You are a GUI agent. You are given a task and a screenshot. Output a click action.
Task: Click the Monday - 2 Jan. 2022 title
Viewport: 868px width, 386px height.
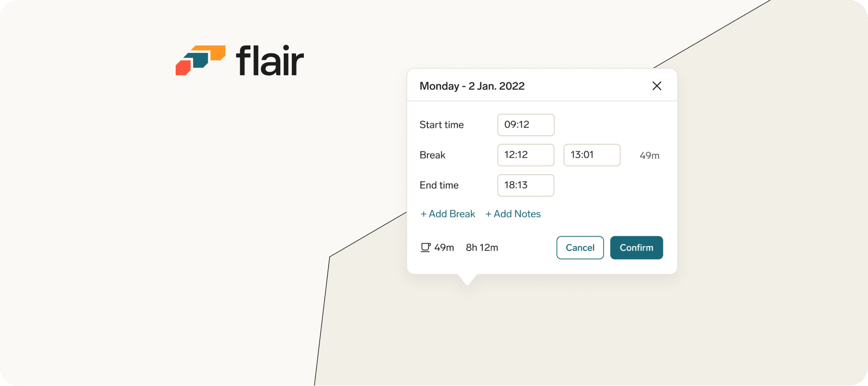(x=472, y=86)
